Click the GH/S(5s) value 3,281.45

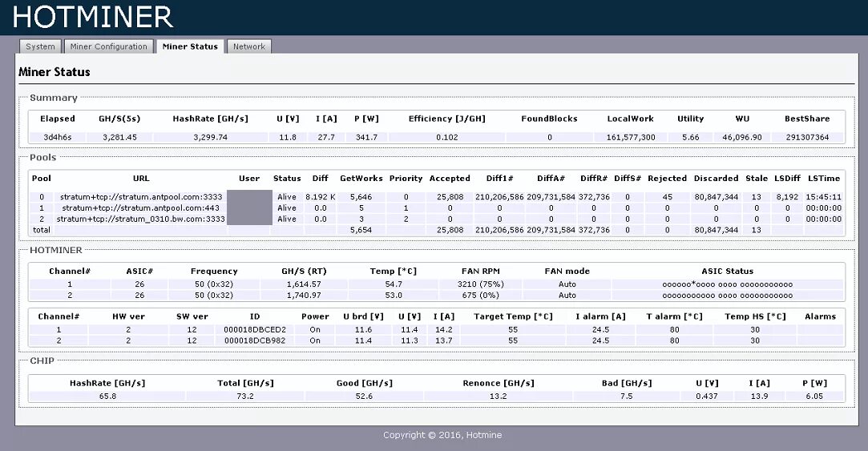point(119,137)
